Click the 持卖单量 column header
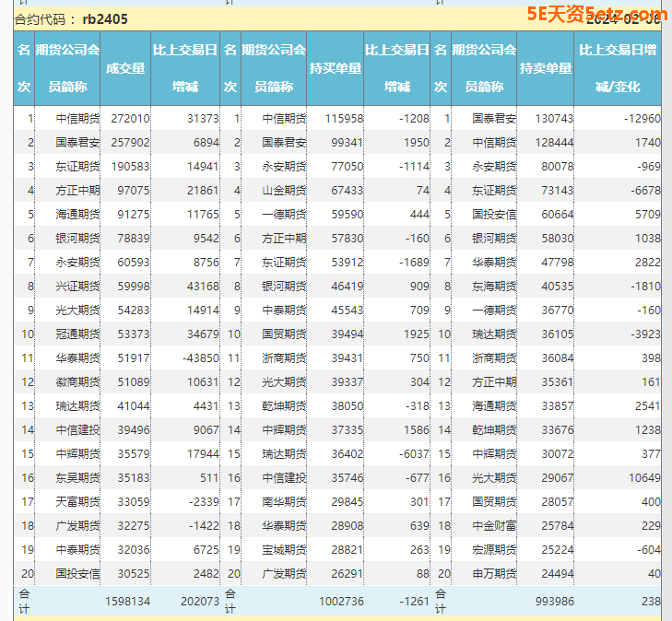 click(x=546, y=68)
